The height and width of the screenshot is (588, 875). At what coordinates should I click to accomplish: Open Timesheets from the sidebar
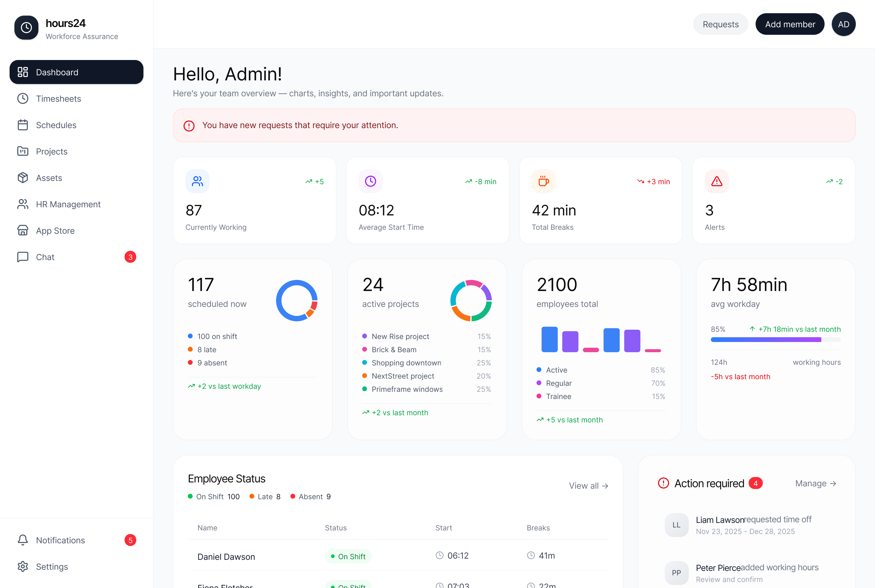tap(77, 99)
